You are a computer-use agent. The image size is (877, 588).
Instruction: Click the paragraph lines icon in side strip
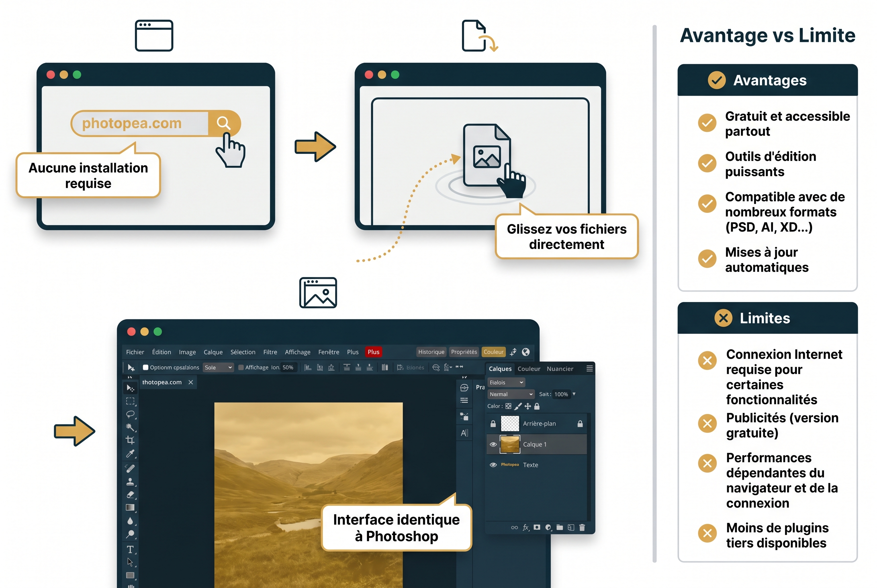pos(464,400)
